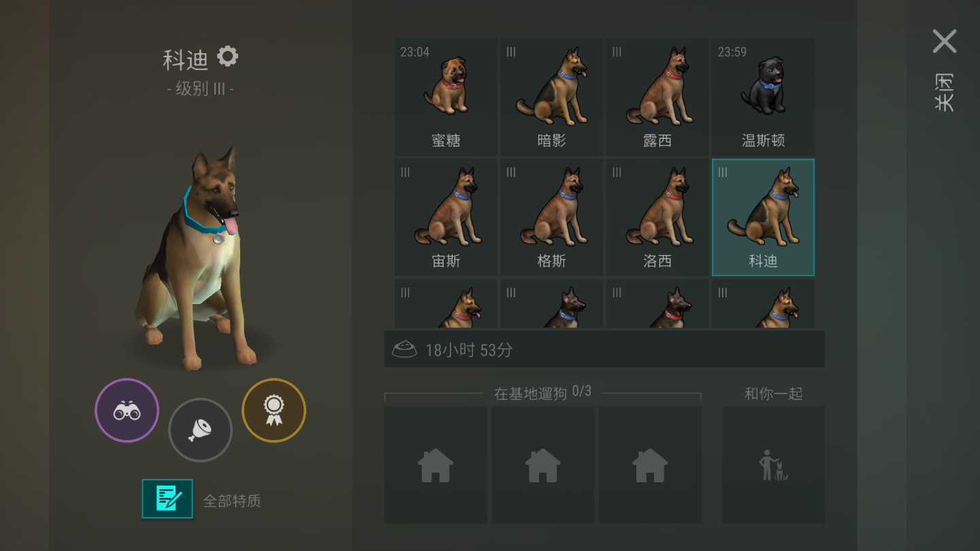Tap the food bowl timer icon
Image resolution: width=980 pixels, height=551 pixels.
[x=404, y=350]
